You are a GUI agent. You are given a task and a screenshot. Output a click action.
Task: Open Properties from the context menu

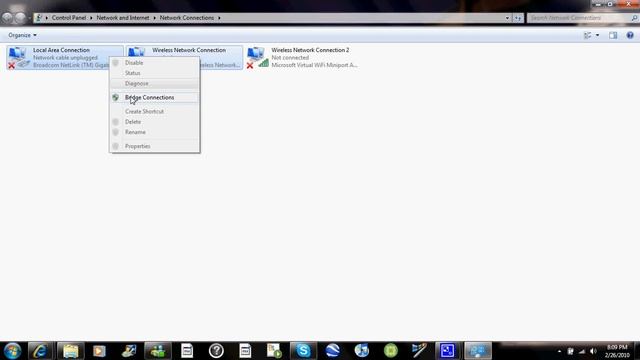pos(155,146)
